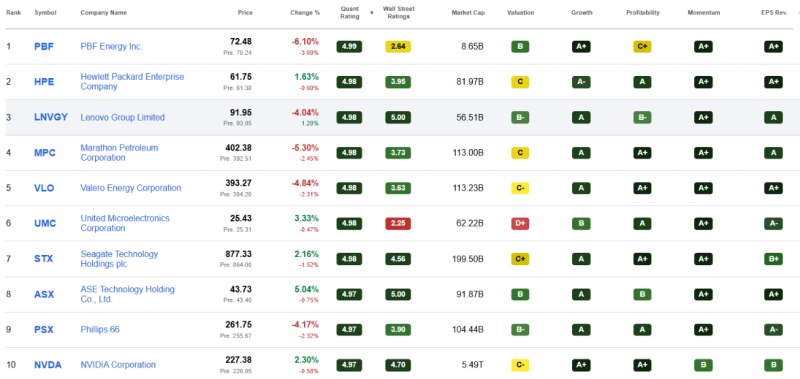Click NVDA's 5.49T market cap value
The image size is (800, 379).
point(472,365)
